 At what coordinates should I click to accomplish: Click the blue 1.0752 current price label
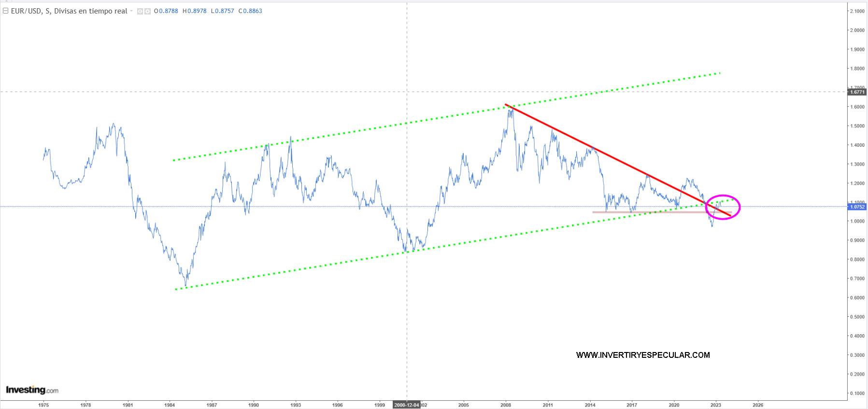[857, 207]
